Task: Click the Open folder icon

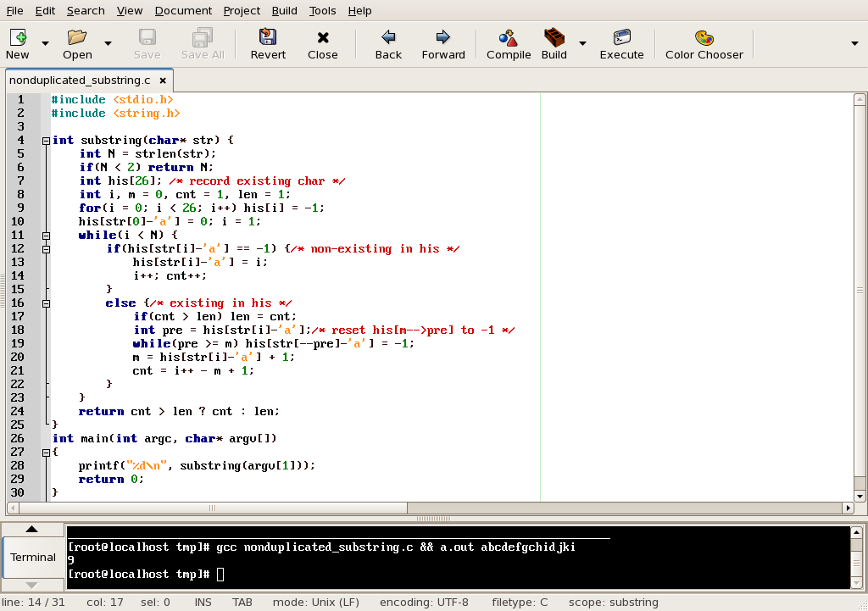Action: 77,37
